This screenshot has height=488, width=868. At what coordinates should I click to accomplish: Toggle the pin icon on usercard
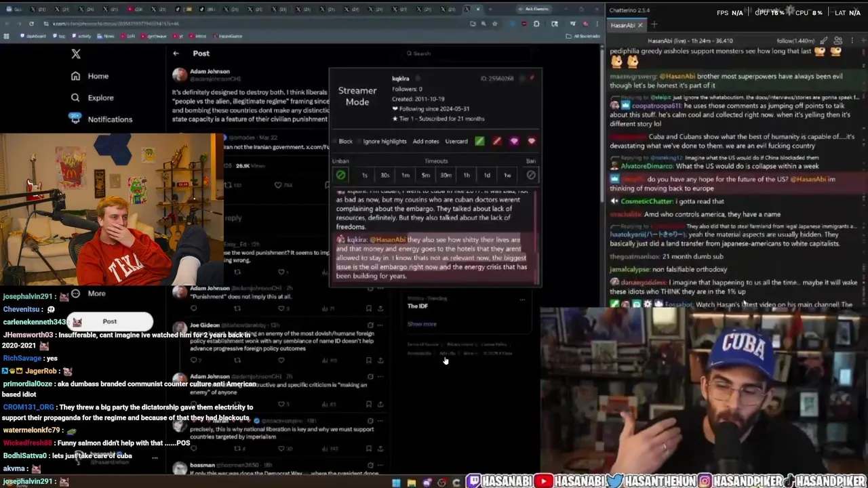point(532,79)
